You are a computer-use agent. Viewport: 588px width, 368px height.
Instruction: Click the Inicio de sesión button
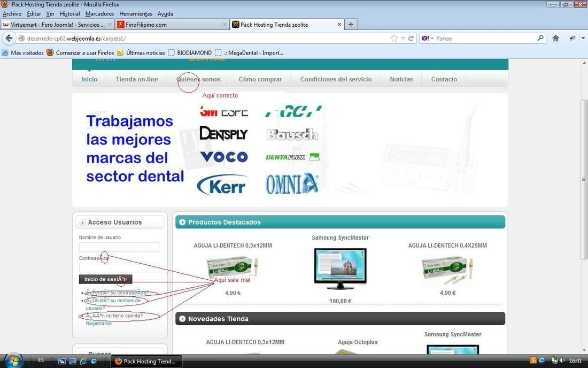(x=105, y=279)
